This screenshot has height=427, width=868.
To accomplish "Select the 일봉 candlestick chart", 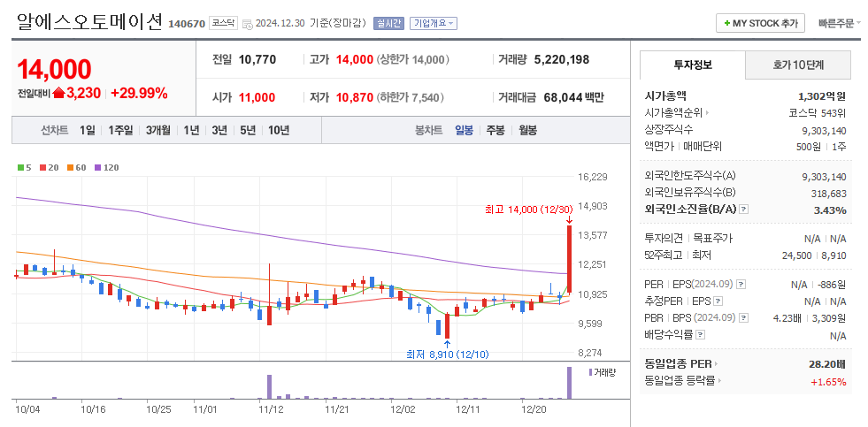I will click(464, 131).
